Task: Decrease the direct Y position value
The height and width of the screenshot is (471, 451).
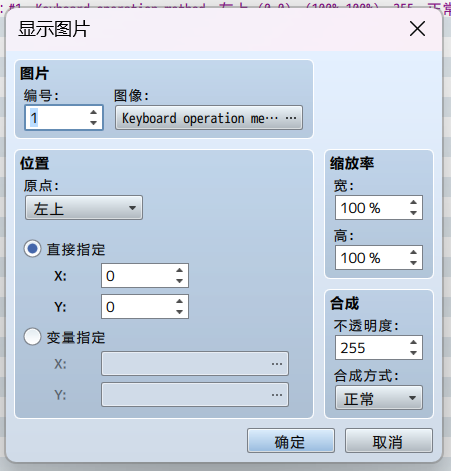Action: coord(180,312)
